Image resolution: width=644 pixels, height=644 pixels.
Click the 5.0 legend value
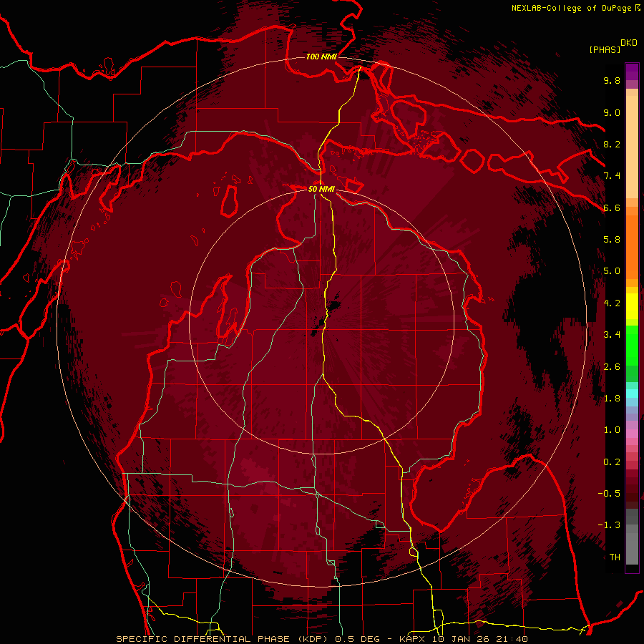pyautogui.click(x=612, y=271)
